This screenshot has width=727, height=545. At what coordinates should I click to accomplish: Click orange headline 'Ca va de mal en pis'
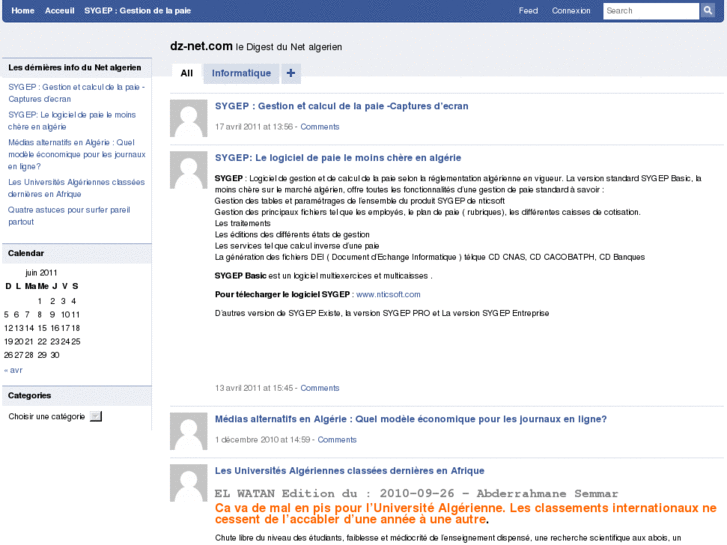pos(466,513)
